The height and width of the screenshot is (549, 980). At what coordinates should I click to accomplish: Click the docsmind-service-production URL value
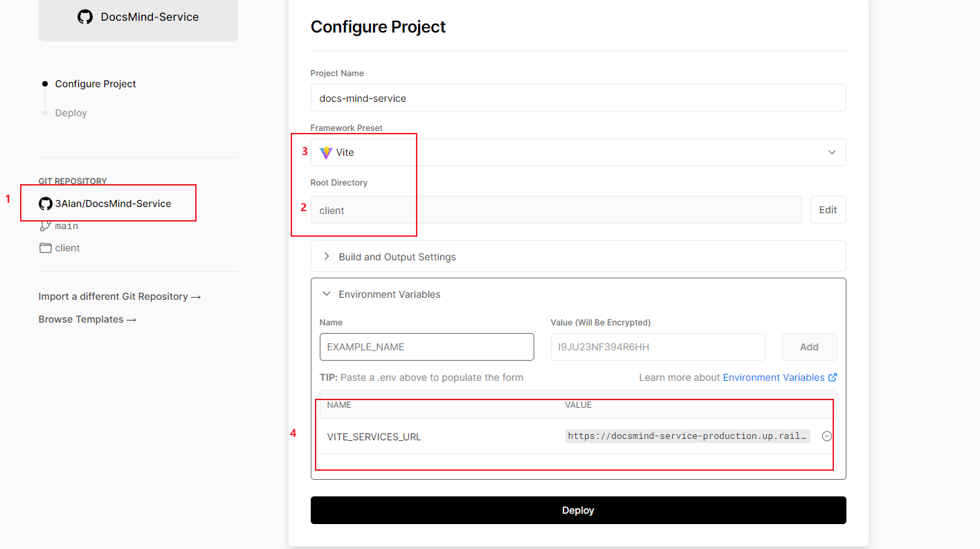pyautogui.click(x=687, y=436)
